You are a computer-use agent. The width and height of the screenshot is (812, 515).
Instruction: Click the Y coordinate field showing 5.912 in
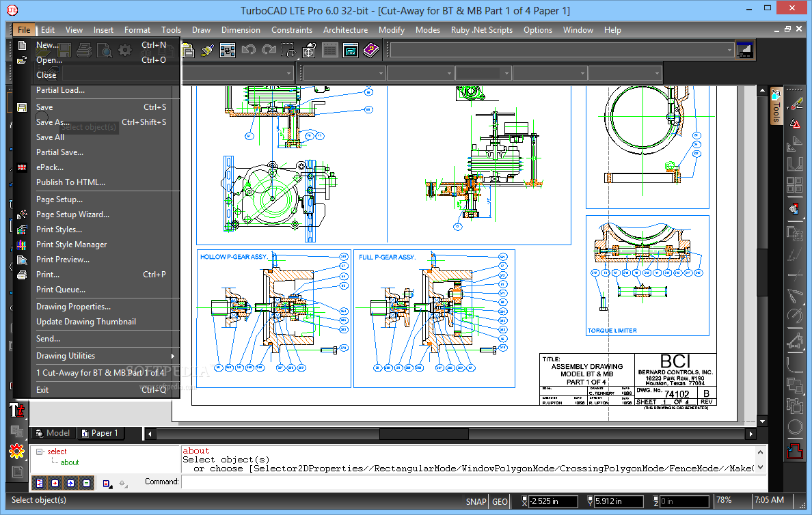click(x=618, y=501)
